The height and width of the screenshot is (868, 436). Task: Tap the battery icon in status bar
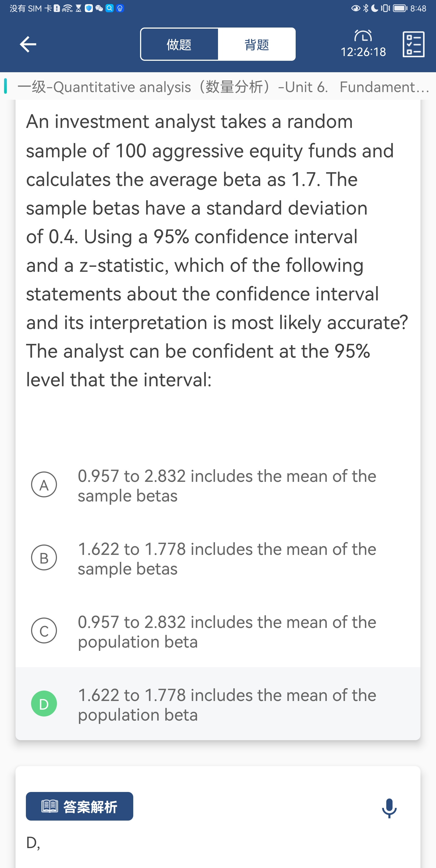click(400, 8)
